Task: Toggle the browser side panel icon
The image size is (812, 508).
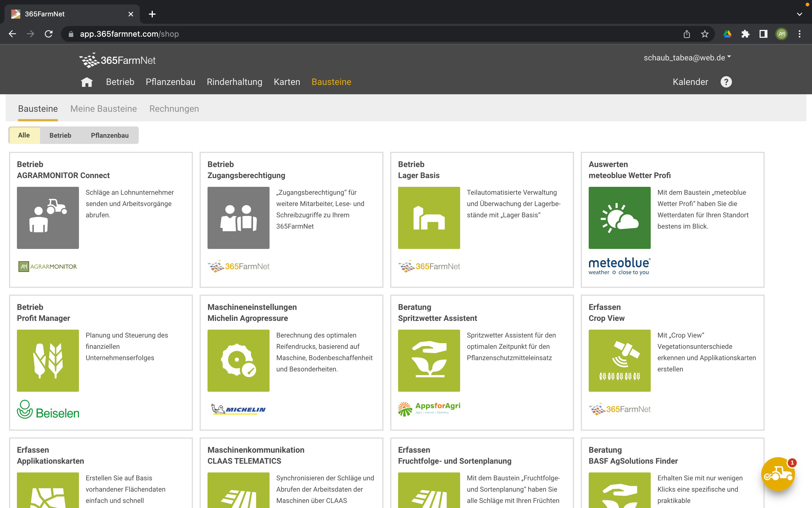Action: [763, 34]
